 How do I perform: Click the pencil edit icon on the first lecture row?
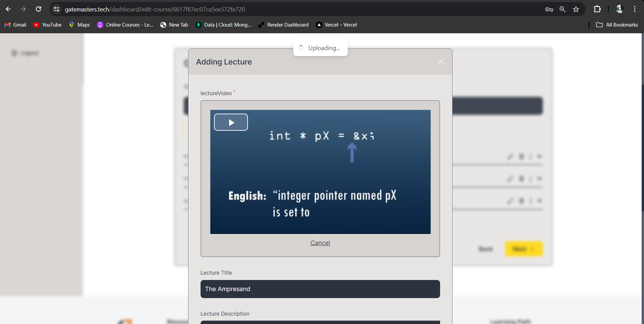click(x=510, y=156)
